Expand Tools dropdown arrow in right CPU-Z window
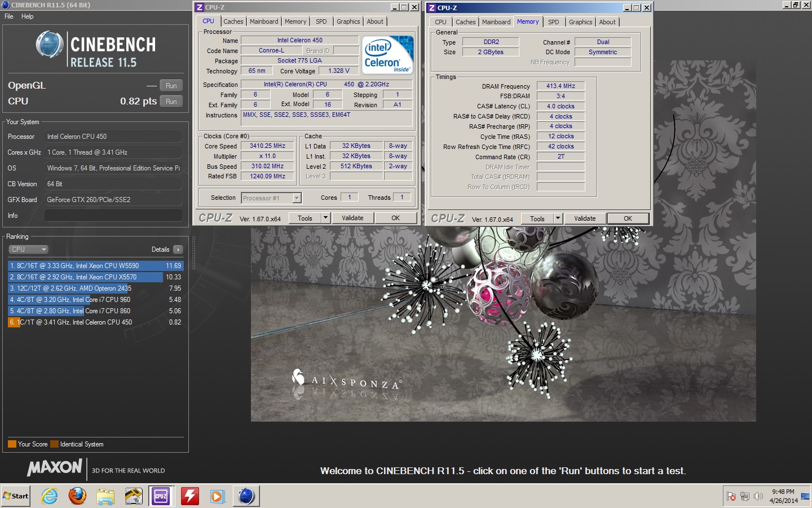The height and width of the screenshot is (508, 812). pos(558,218)
